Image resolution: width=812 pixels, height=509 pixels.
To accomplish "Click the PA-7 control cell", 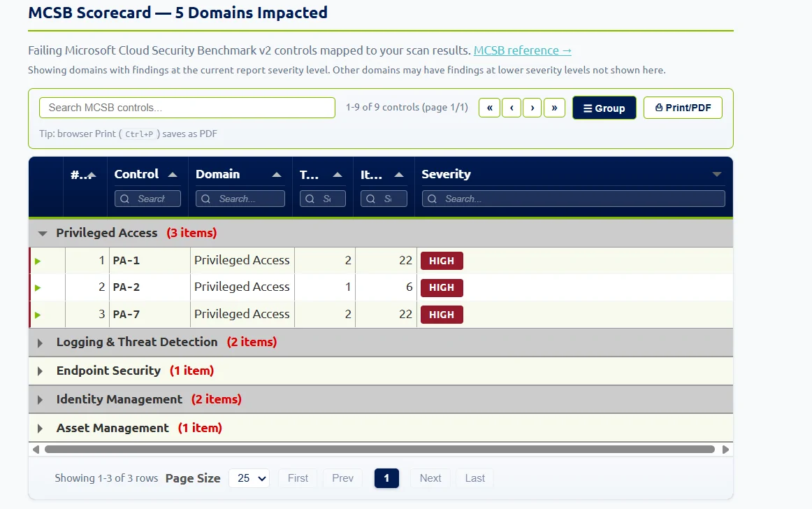I will (150, 315).
